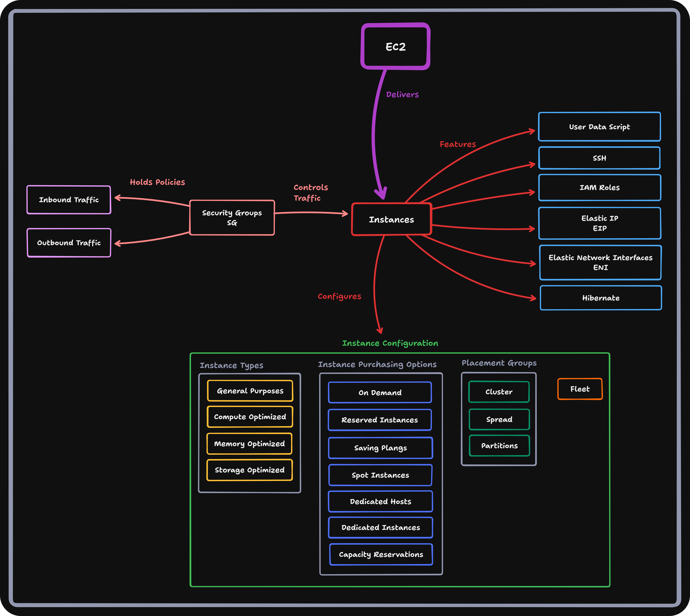
Task: Click the Elastic IP EIP box
Action: 599,223
